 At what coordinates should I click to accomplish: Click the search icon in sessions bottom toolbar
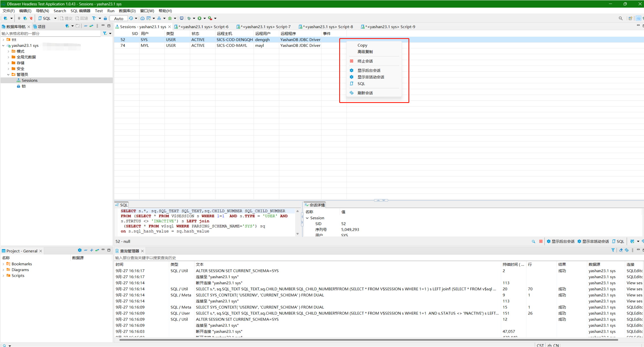tap(533, 241)
